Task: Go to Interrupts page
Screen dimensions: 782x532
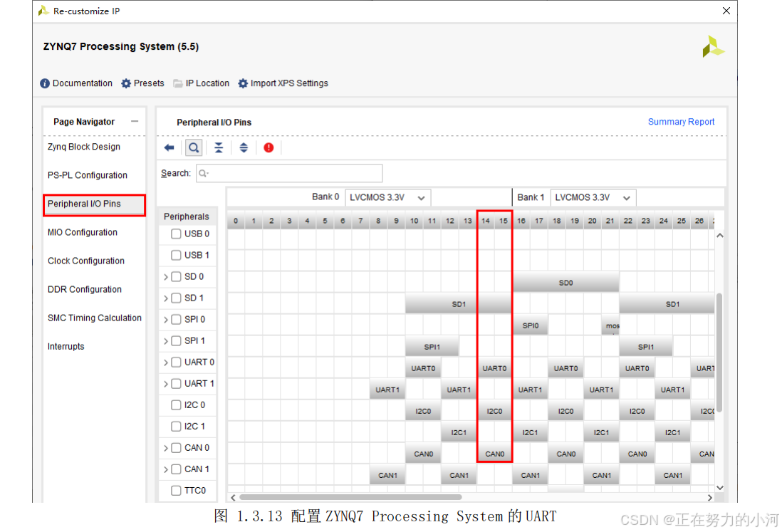Action: (66, 346)
